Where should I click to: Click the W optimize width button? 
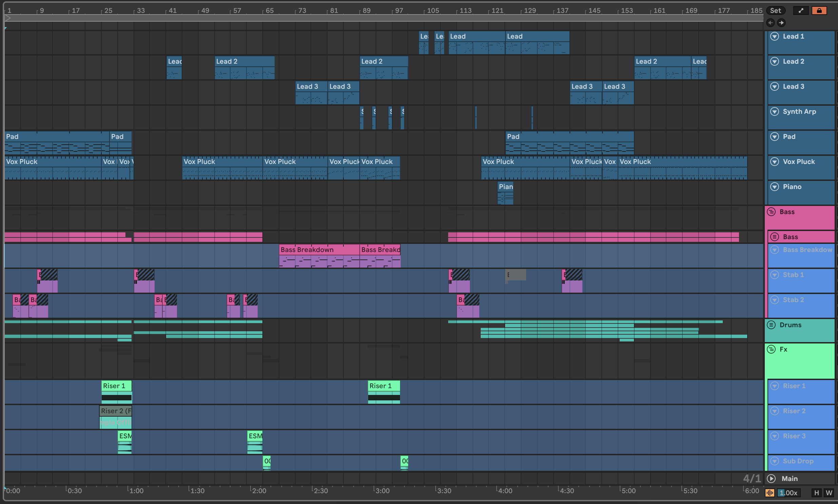pyautogui.click(x=829, y=493)
